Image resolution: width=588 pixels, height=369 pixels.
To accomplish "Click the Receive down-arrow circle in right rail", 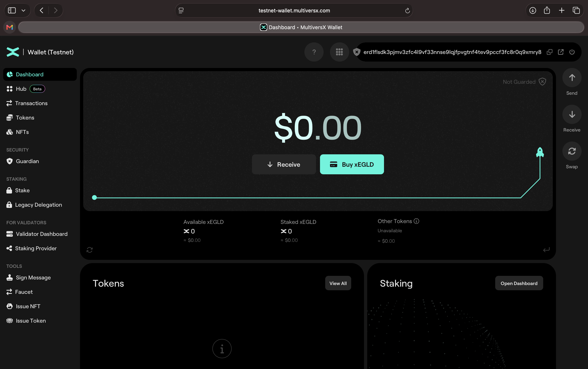I will [x=572, y=115].
